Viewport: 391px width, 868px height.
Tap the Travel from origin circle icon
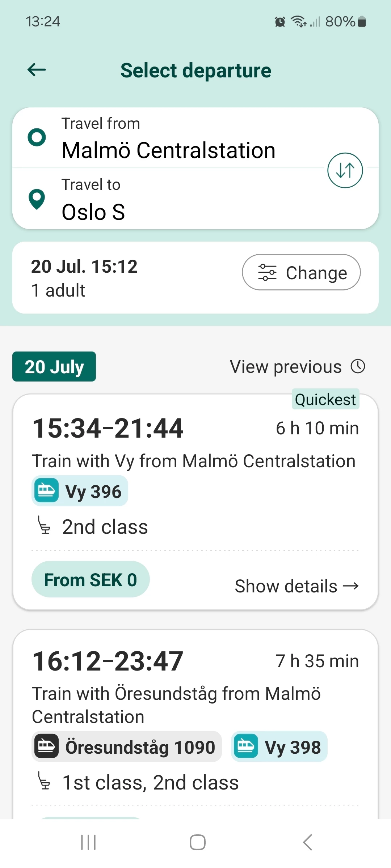click(x=37, y=137)
